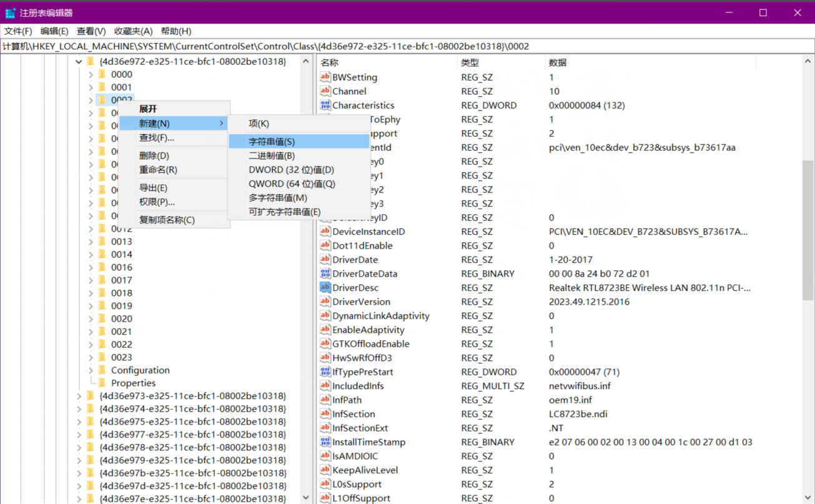The image size is (815, 504).
Task: Click the icon beside IncludedInfs
Action: tap(325, 386)
